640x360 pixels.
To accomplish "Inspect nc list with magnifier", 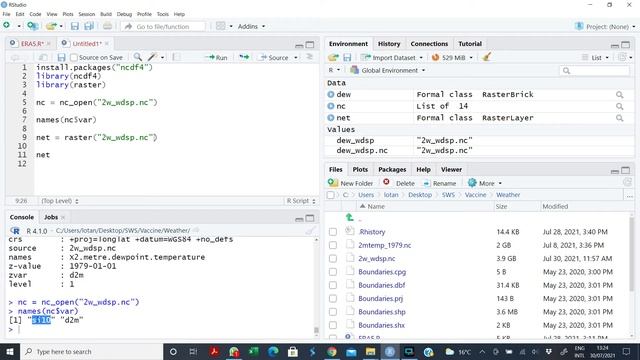I will tap(620, 106).
